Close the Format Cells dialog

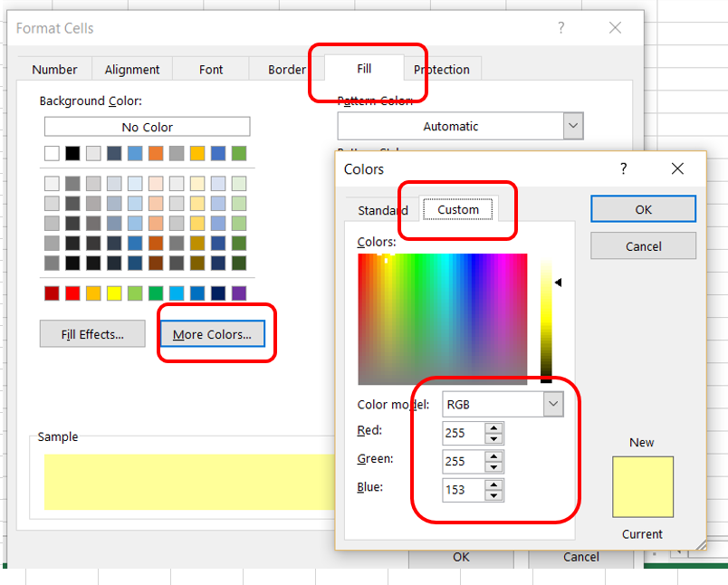click(615, 28)
